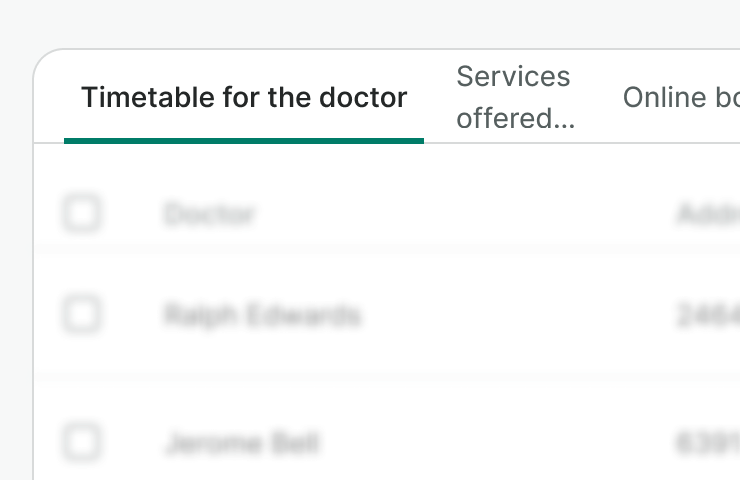Screen dimensions: 740x480
Task: Tick the checkbox for Jerome Bell
Action: 82,441
